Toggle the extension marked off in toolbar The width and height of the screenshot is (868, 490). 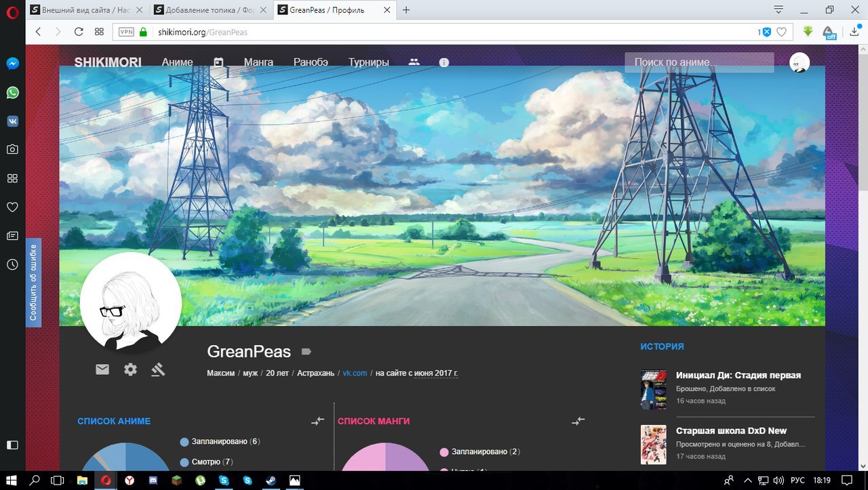[829, 33]
